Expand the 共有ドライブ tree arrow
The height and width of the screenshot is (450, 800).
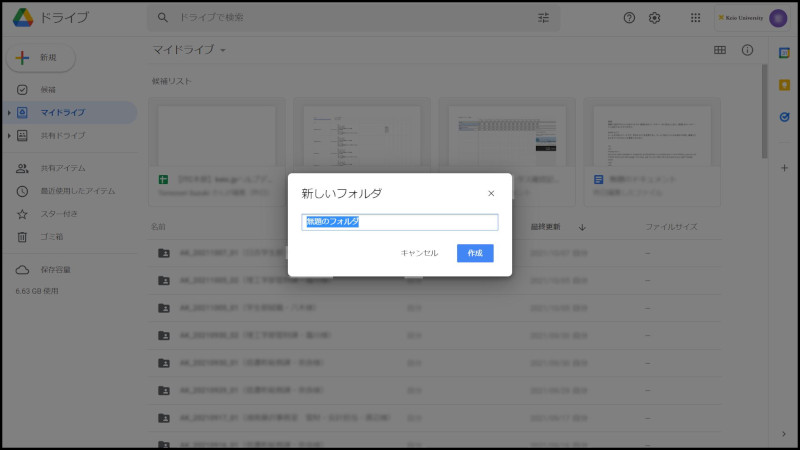pyautogui.click(x=9, y=135)
